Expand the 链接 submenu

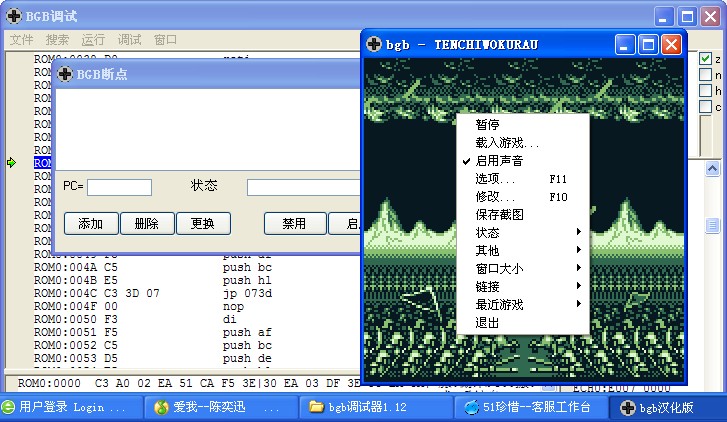coord(523,287)
